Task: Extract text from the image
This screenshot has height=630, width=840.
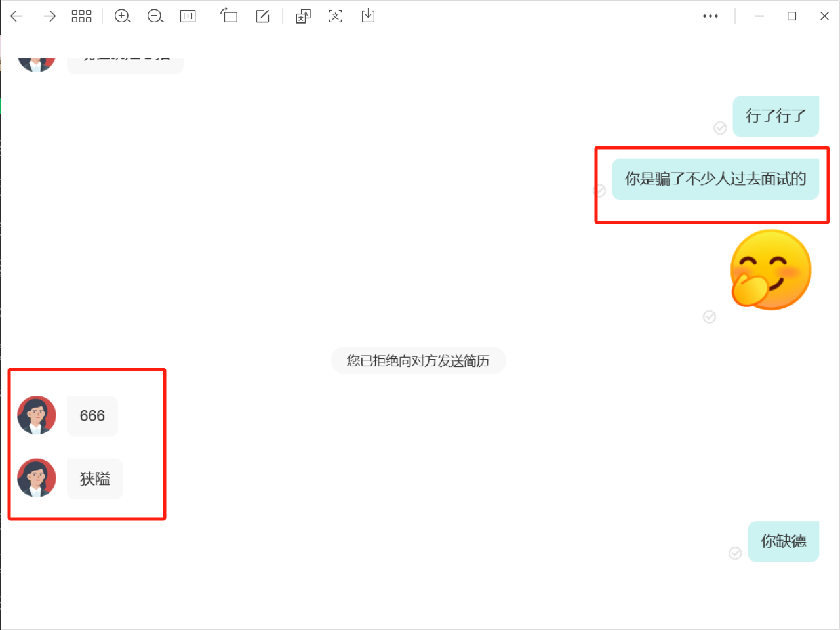Action: (335, 16)
